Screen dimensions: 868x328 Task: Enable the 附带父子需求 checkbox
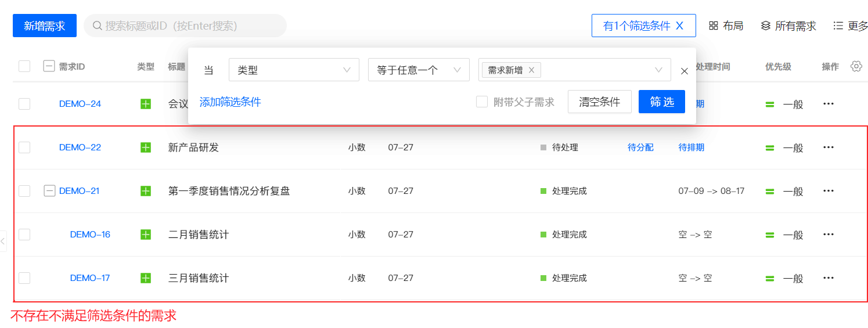(x=482, y=102)
